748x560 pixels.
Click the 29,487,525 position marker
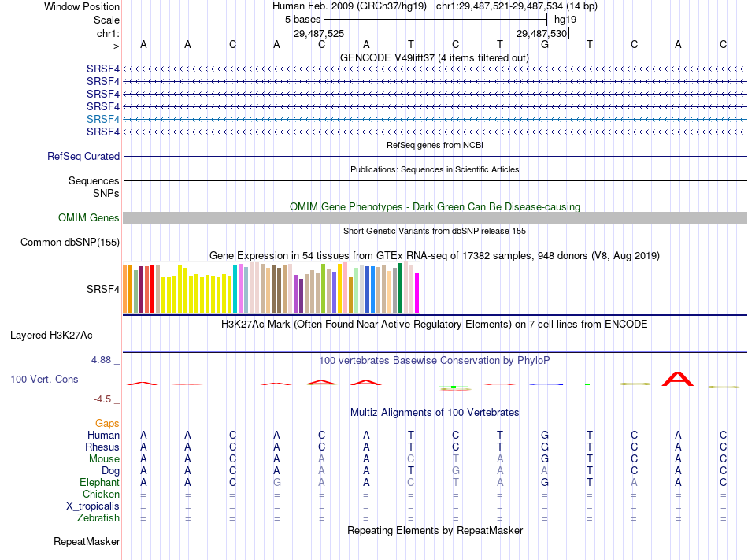[319, 33]
